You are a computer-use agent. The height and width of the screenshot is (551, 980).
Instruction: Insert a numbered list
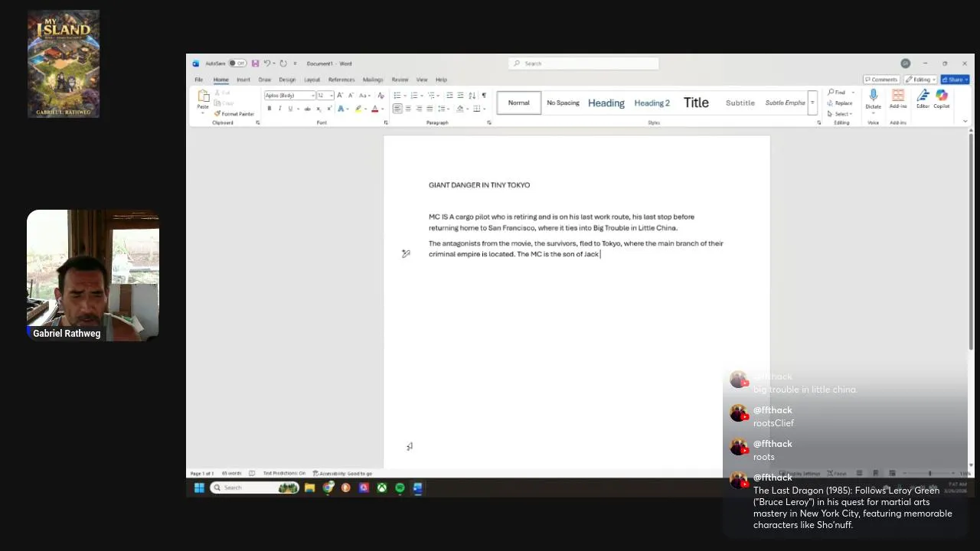(413, 96)
